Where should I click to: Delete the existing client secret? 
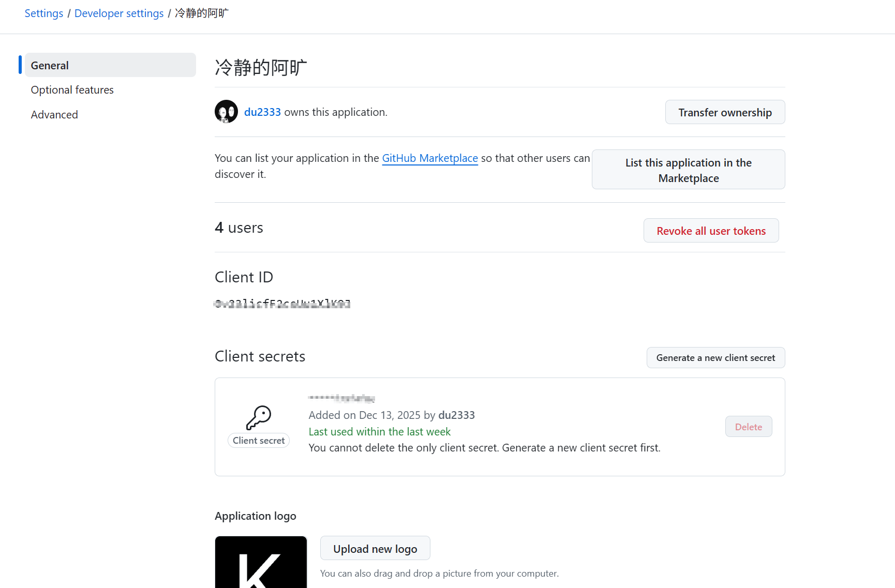pyautogui.click(x=749, y=426)
